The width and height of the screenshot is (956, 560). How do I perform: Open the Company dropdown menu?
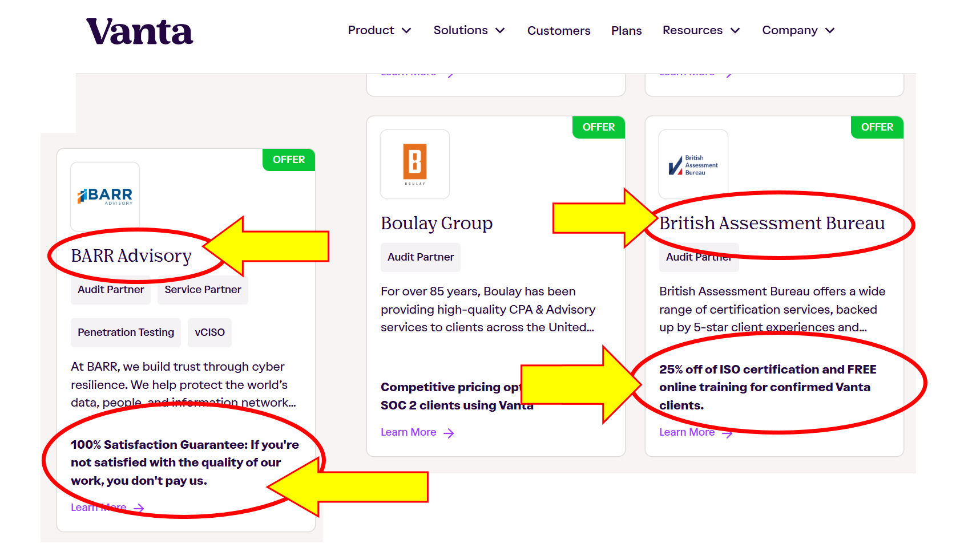pyautogui.click(x=798, y=30)
